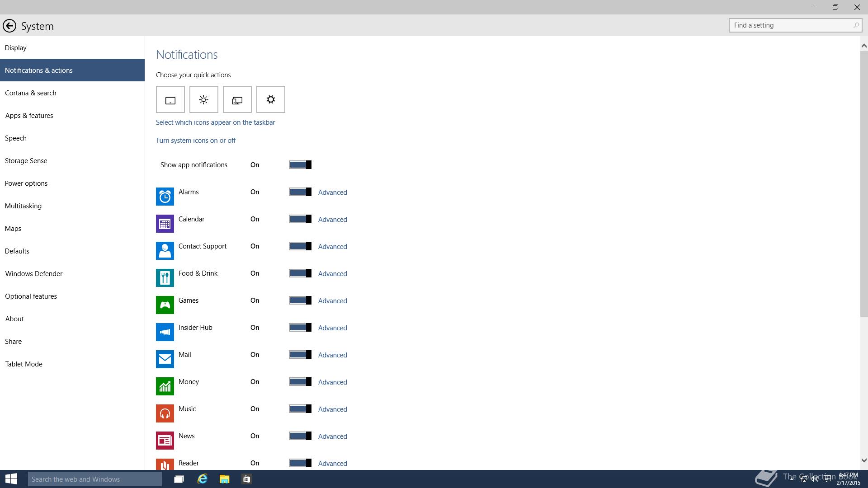Turn off Calendar notifications switch
This screenshot has width=868, height=488.
(300, 219)
